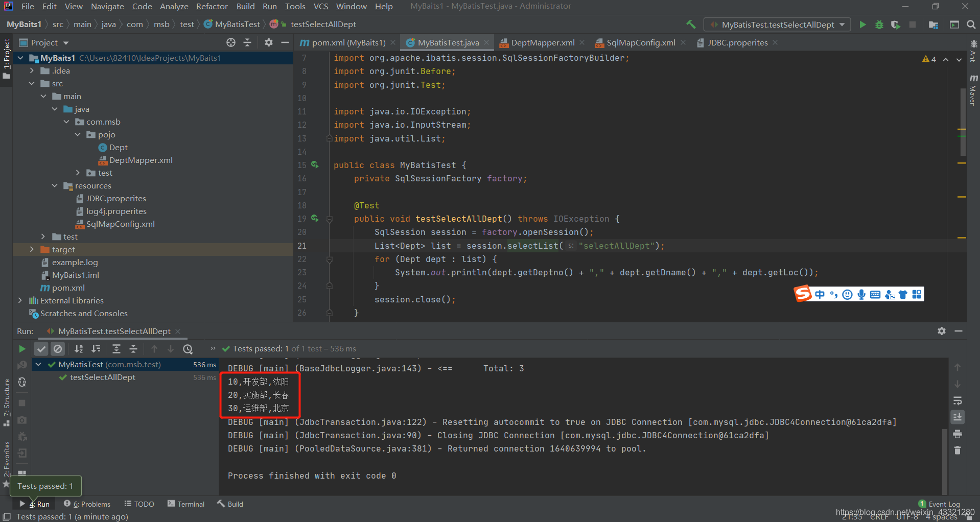Toggle the 1: Project side tool window
Image resolution: width=980 pixels, height=522 pixels.
click(7, 58)
